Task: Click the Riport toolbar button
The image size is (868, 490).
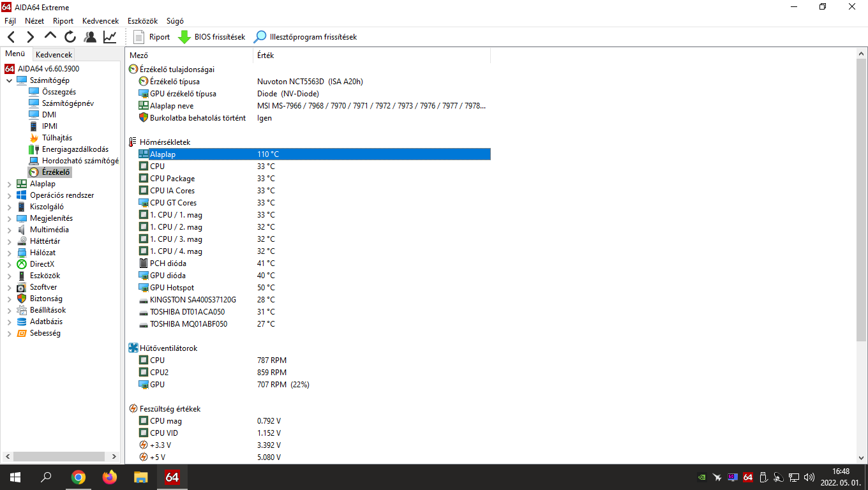Action: (152, 37)
